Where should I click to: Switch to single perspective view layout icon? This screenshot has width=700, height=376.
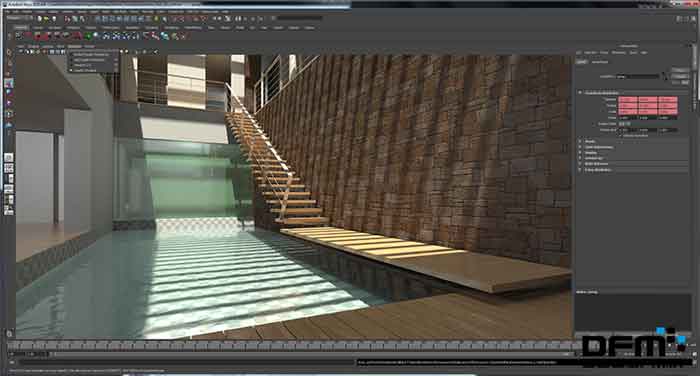[x=8, y=158]
